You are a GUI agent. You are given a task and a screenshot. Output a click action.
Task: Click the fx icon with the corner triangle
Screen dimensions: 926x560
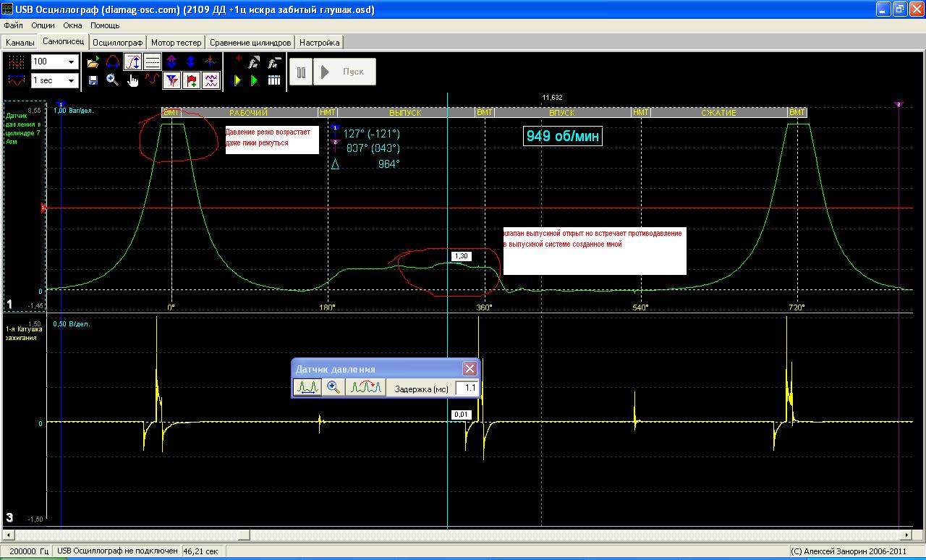click(x=255, y=62)
